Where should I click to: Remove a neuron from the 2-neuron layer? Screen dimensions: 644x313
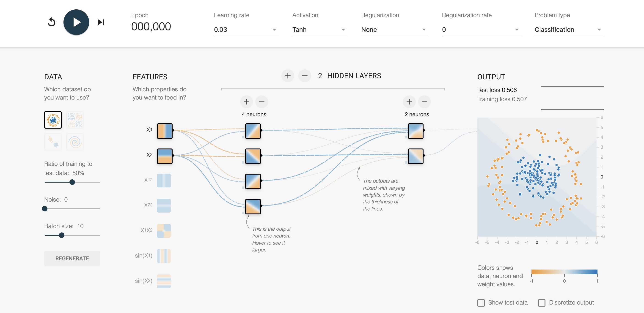pyautogui.click(x=424, y=102)
